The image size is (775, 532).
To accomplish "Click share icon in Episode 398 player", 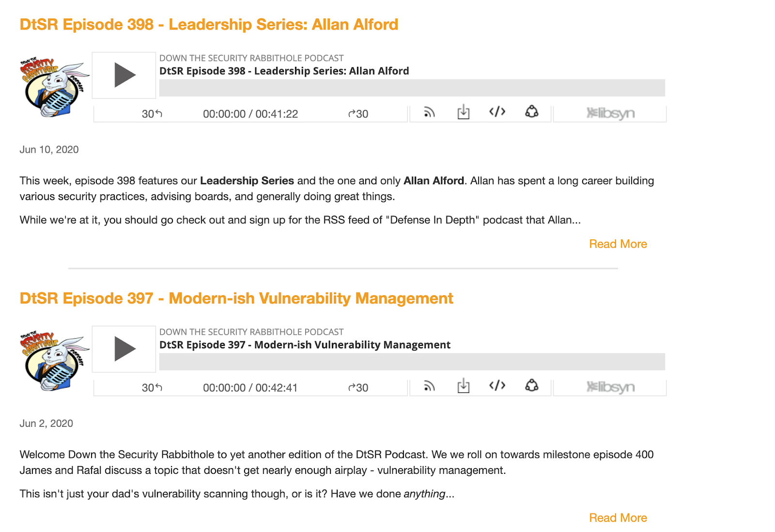I will 532,112.
